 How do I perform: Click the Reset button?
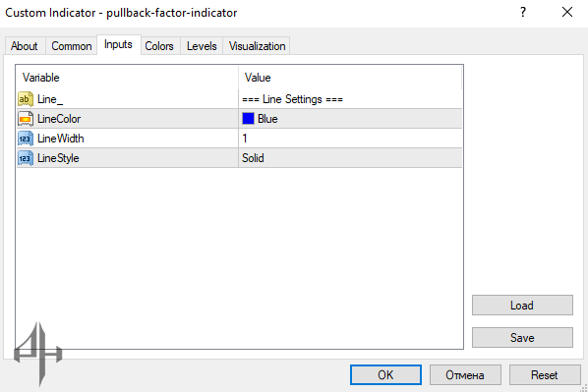click(x=545, y=374)
